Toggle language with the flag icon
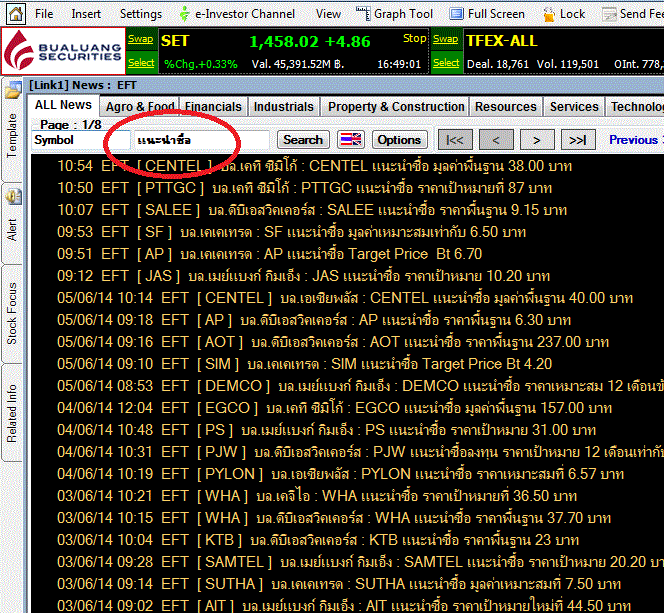 tap(351, 139)
